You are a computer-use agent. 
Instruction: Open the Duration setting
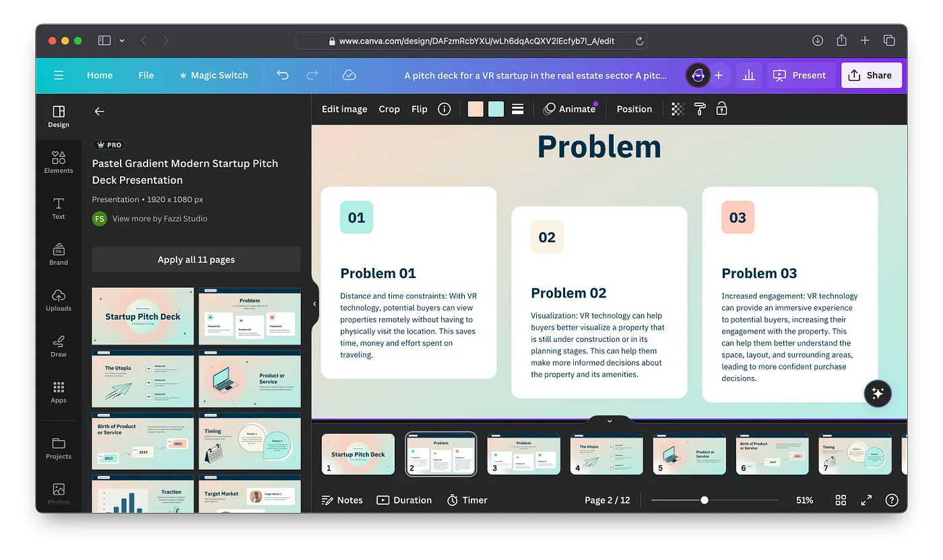coord(404,500)
